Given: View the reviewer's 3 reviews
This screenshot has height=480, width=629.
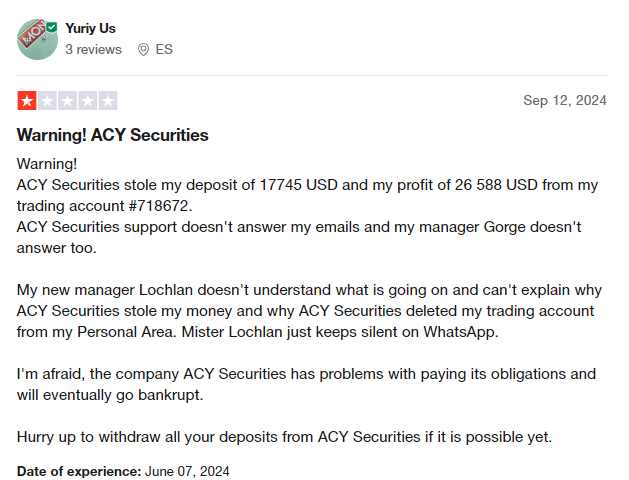Looking at the screenshot, I should [93, 49].
